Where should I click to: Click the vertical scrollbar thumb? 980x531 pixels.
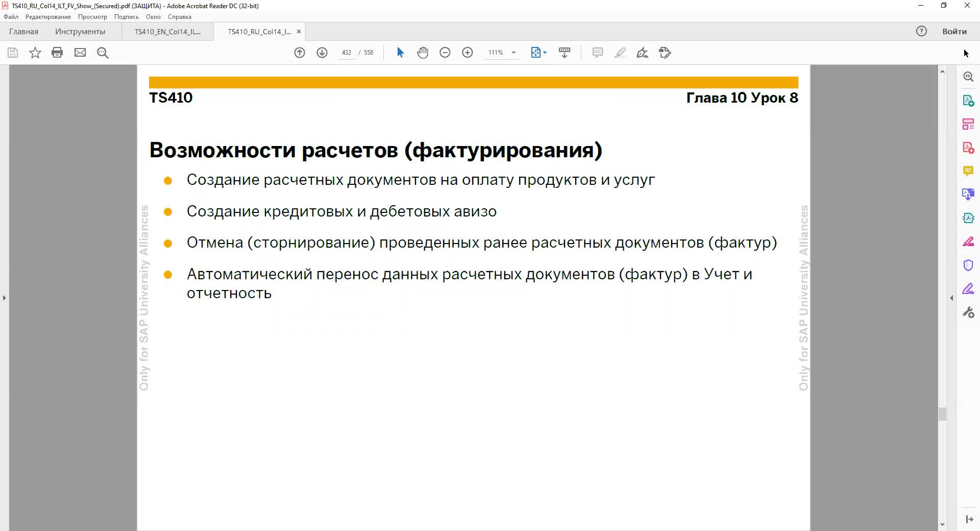(x=942, y=414)
